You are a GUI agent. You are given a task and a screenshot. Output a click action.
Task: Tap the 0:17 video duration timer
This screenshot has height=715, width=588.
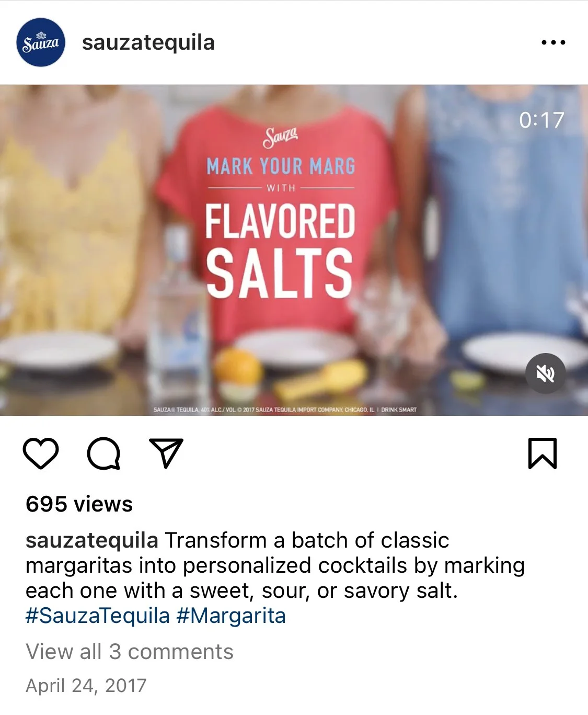541,120
